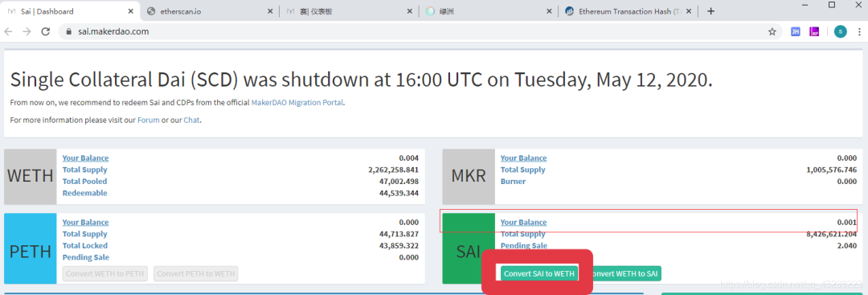Screen dimensions: 868x295
Task: Click the Total Locked label in PETH
Action: pos(84,246)
